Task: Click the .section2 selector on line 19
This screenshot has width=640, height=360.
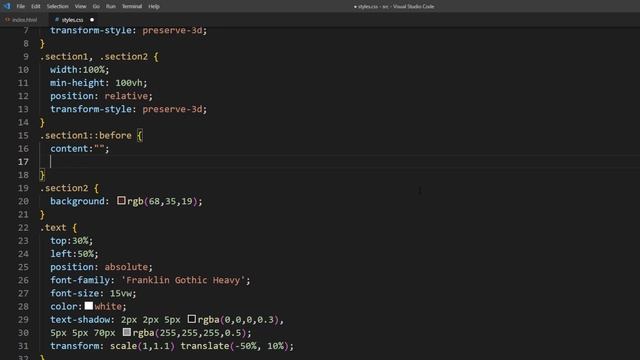Action: click(64, 188)
